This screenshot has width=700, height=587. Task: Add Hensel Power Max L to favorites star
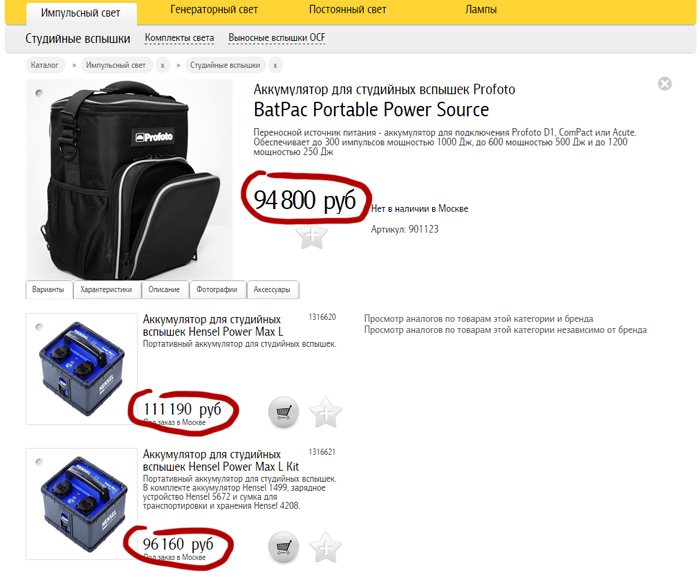(x=325, y=412)
